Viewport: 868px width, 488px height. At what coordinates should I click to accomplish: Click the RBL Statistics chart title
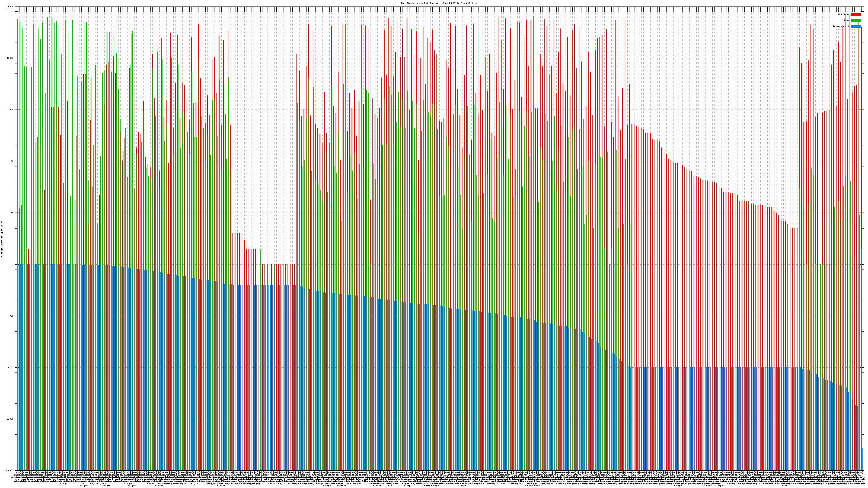[439, 3]
